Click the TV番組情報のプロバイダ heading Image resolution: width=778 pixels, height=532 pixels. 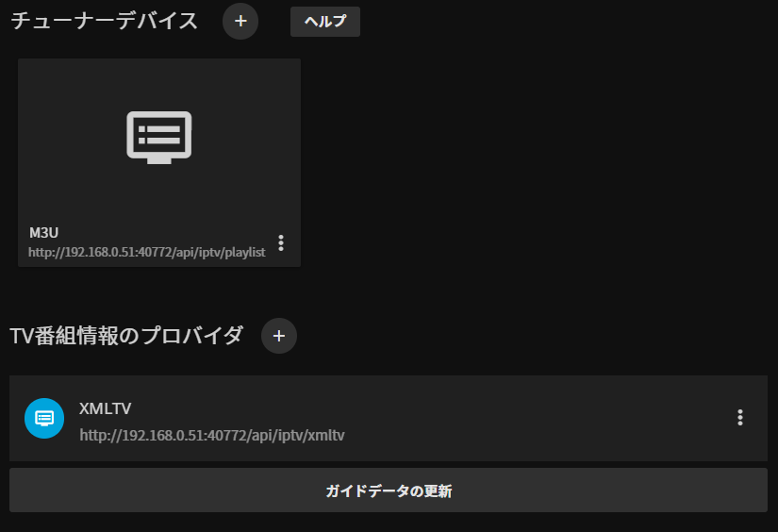(126, 336)
